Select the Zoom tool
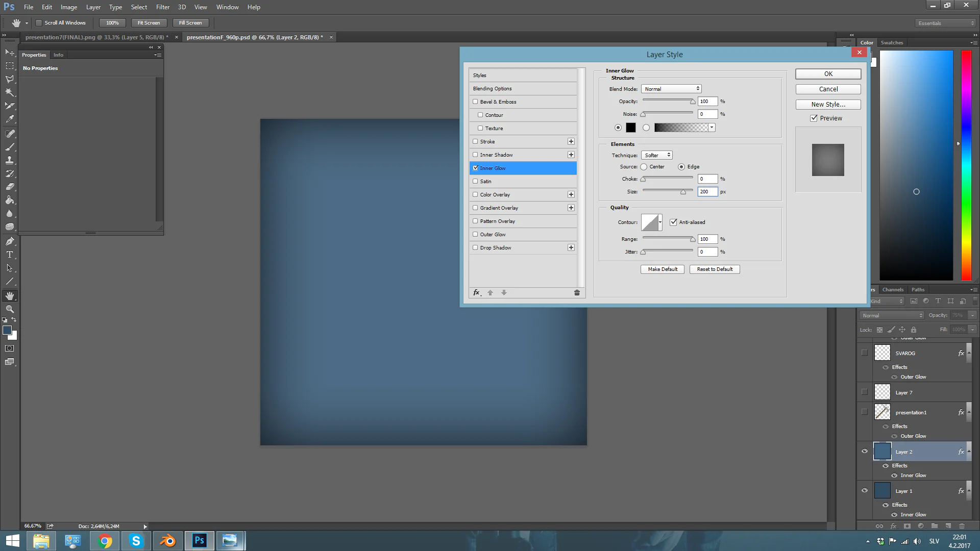Screen dimensions: 980x551 coord(9,309)
